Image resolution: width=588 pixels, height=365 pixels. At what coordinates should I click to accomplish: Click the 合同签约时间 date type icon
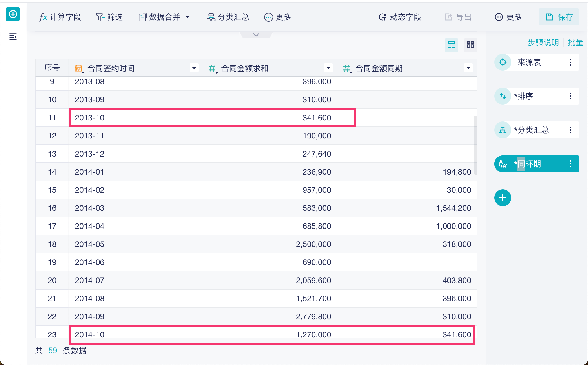coord(78,68)
